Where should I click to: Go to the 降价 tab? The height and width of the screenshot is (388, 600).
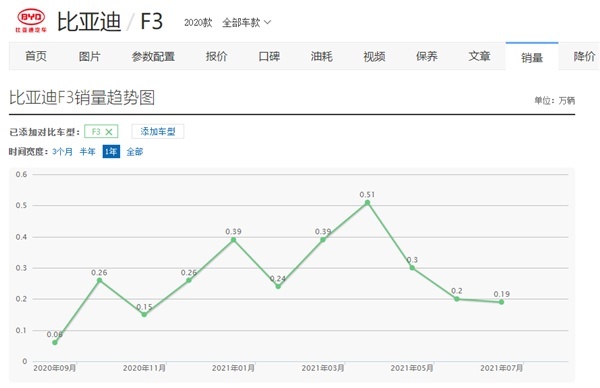point(584,56)
